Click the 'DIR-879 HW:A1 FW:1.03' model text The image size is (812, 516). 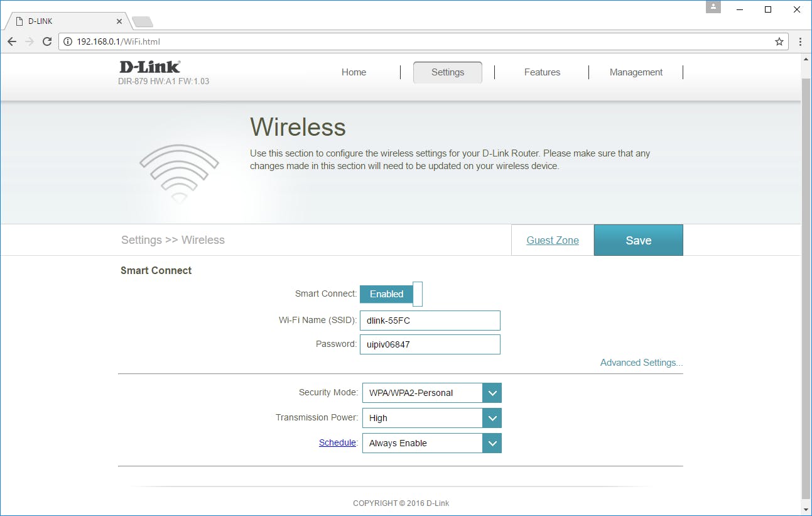[x=163, y=82]
